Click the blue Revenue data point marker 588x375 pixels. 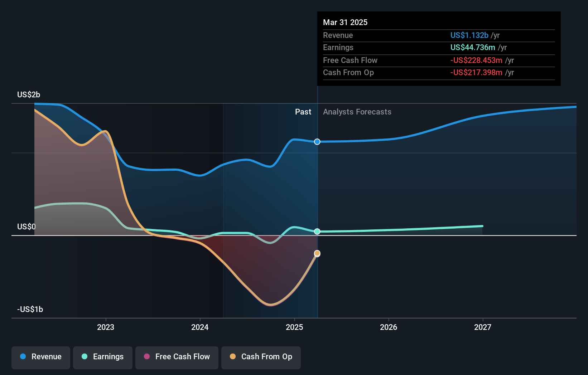pos(317,142)
